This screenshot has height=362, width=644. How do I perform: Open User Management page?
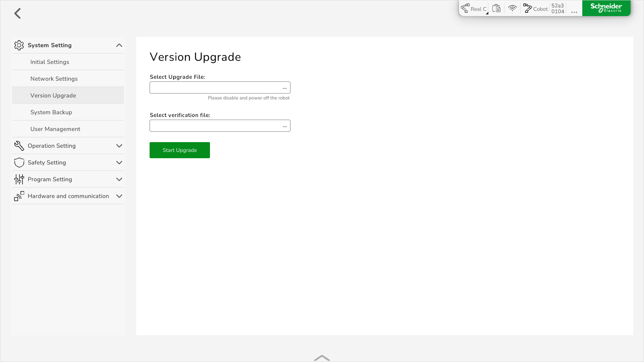point(55,129)
